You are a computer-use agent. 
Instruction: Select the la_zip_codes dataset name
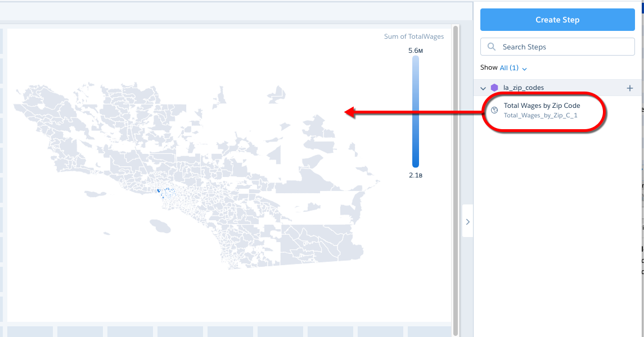click(523, 88)
